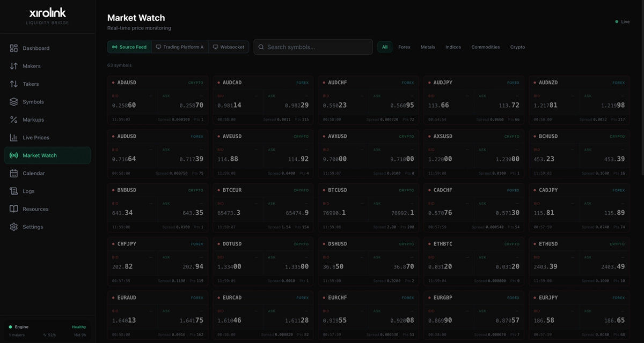
Task: Select the Source Feed toggle
Action: pos(129,47)
